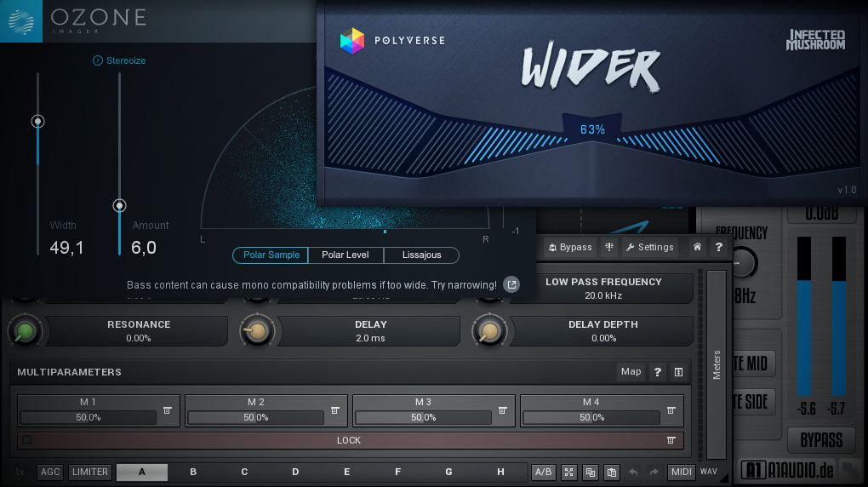Image resolution: width=868 pixels, height=487 pixels.
Task: Select the Polar Sample view
Action: coord(271,255)
